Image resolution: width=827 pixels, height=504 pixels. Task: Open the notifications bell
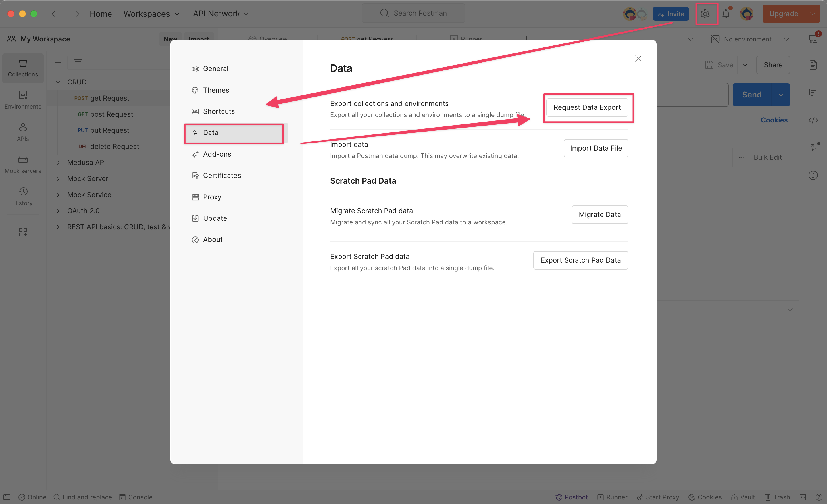(x=726, y=14)
